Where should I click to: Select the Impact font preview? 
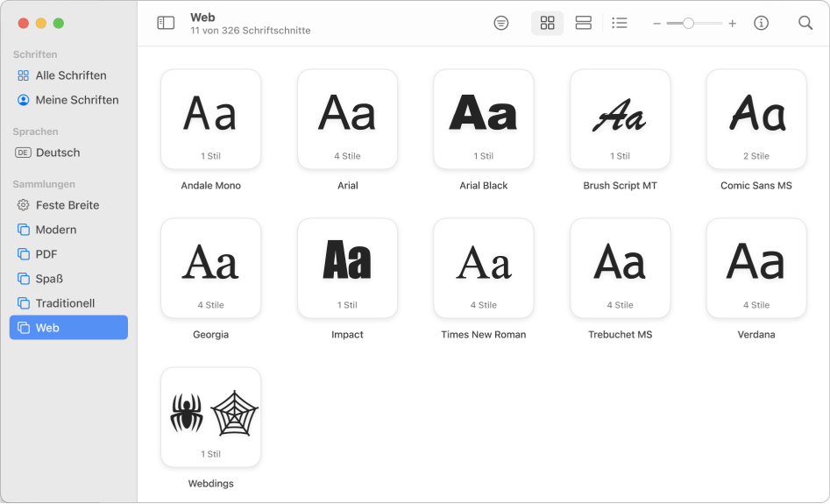point(347,268)
